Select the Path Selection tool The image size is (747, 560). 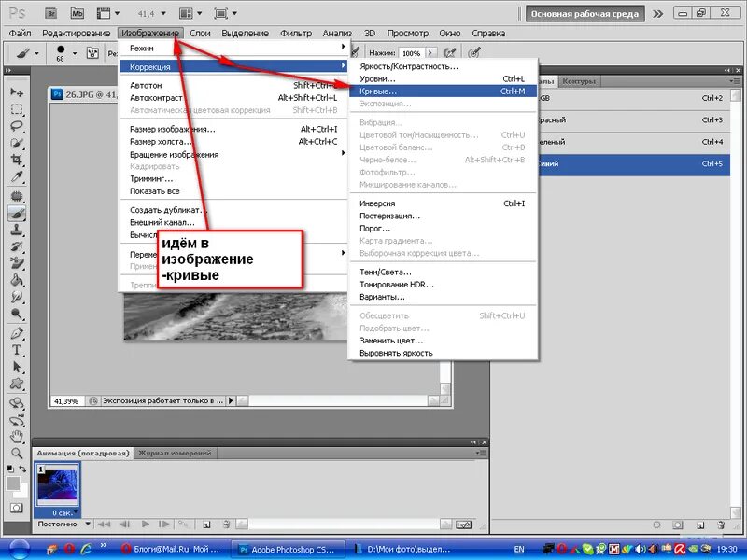17,367
